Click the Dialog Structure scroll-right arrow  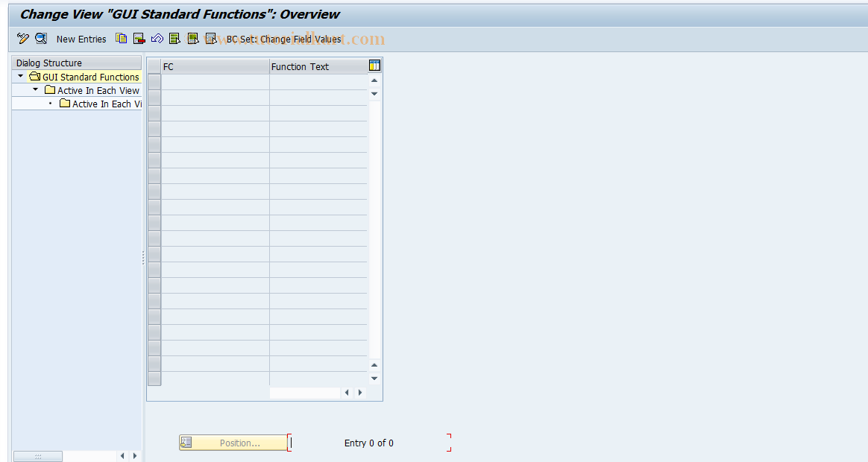coord(135,456)
